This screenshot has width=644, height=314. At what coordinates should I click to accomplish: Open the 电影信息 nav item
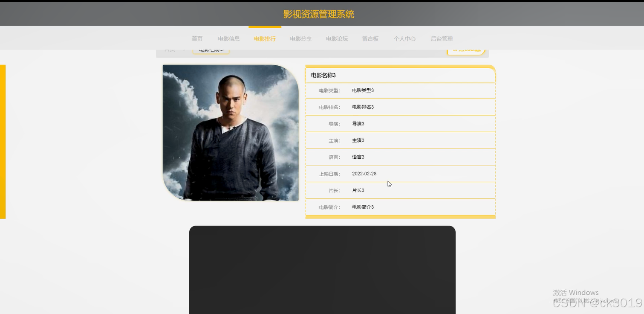tap(229, 38)
